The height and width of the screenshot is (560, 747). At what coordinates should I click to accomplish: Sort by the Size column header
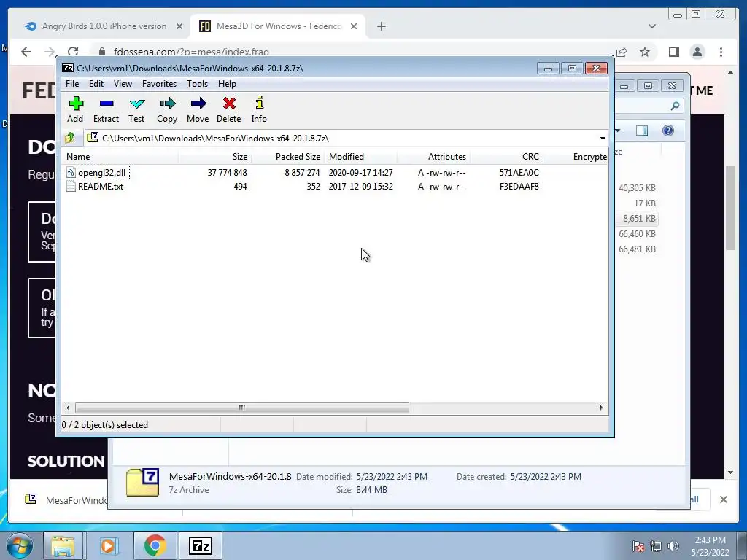pyautogui.click(x=215, y=157)
